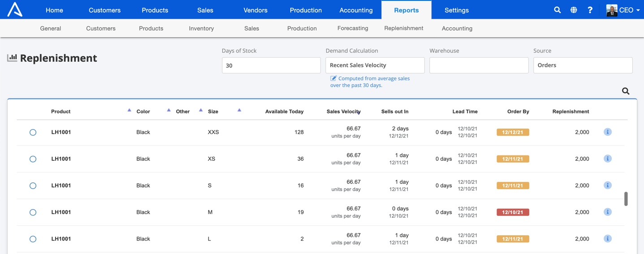Viewport: 644px width, 254px height.
Task: Click the app logo in the top-left corner
Action: [15, 9]
